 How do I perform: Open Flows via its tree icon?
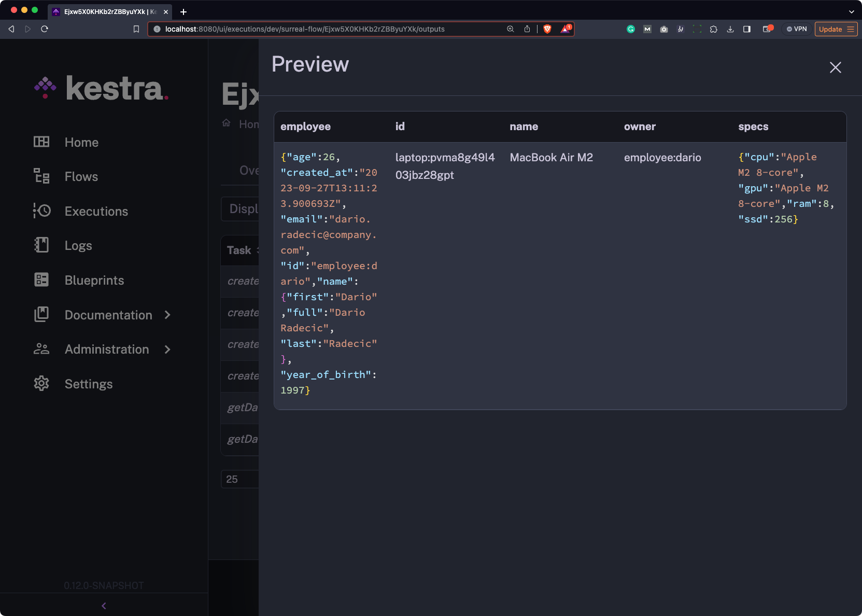click(41, 176)
